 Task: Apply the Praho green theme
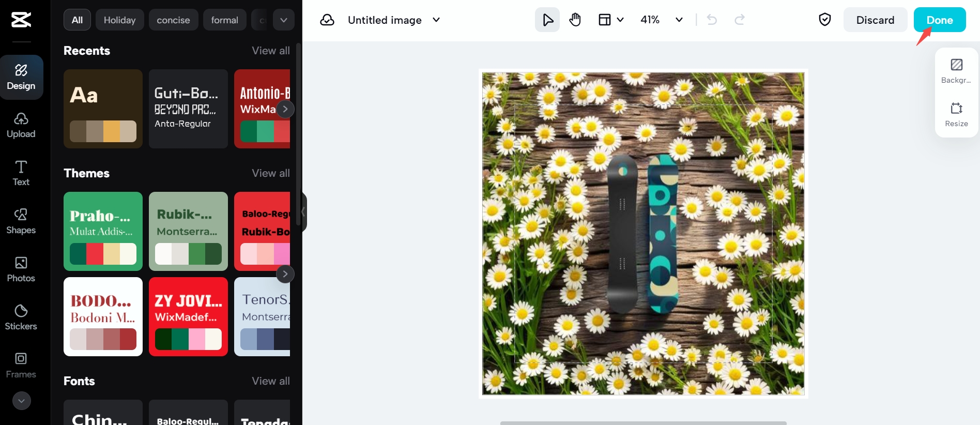click(x=103, y=232)
